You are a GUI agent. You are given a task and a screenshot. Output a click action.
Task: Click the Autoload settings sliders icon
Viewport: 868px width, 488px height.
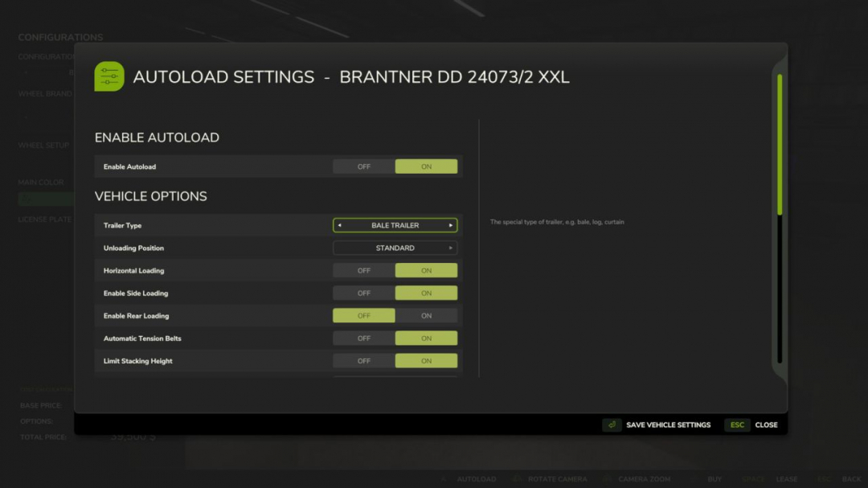pos(109,76)
